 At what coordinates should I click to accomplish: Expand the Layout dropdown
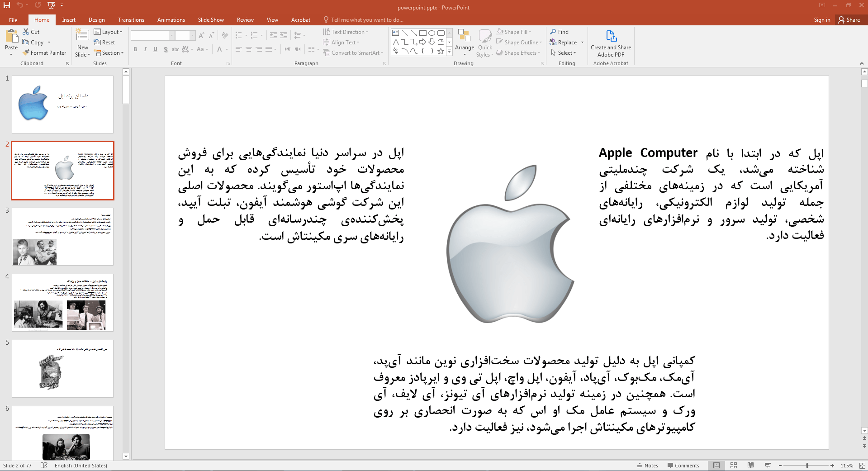pyautogui.click(x=108, y=32)
